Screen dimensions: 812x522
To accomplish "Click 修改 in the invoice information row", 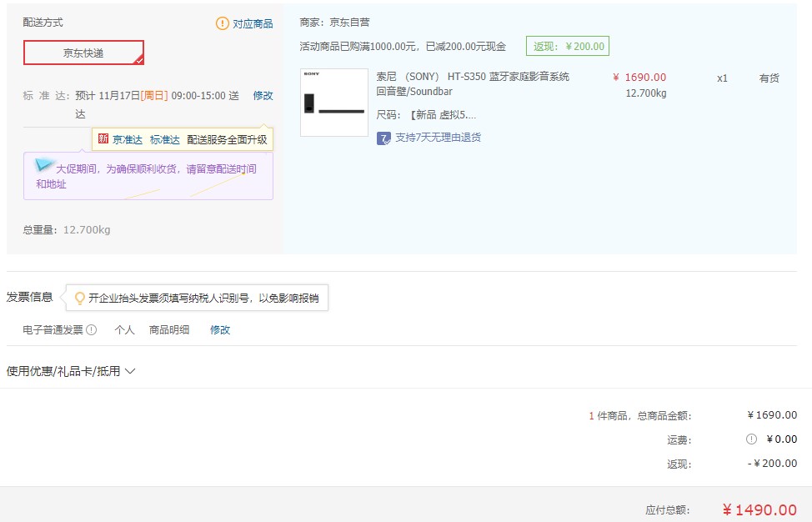I will (x=219, y=330).
